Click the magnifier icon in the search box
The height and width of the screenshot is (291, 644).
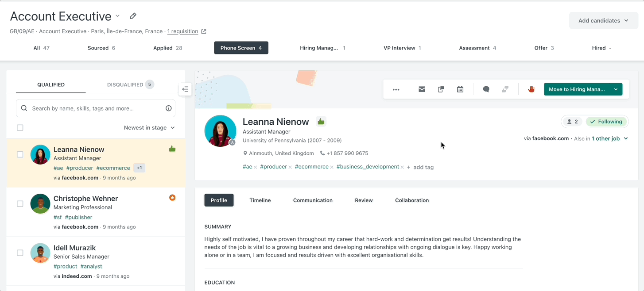(24, 108)
